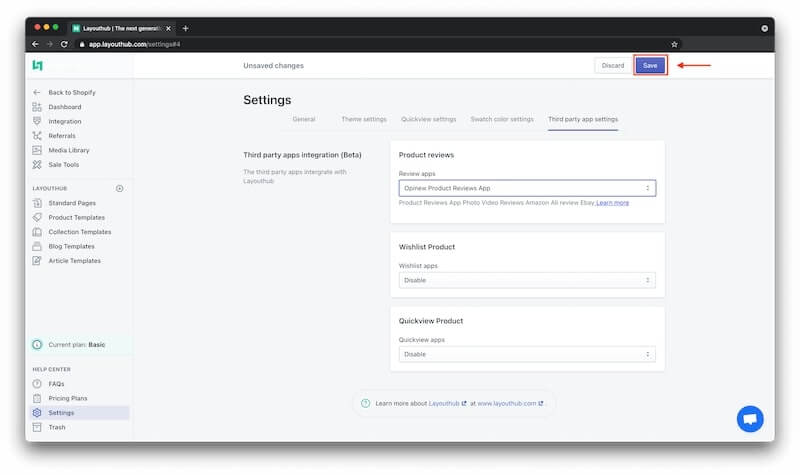This screenshot has width=800, height=475.
Task: Click the browser reload icon
Action: [64, 44]
